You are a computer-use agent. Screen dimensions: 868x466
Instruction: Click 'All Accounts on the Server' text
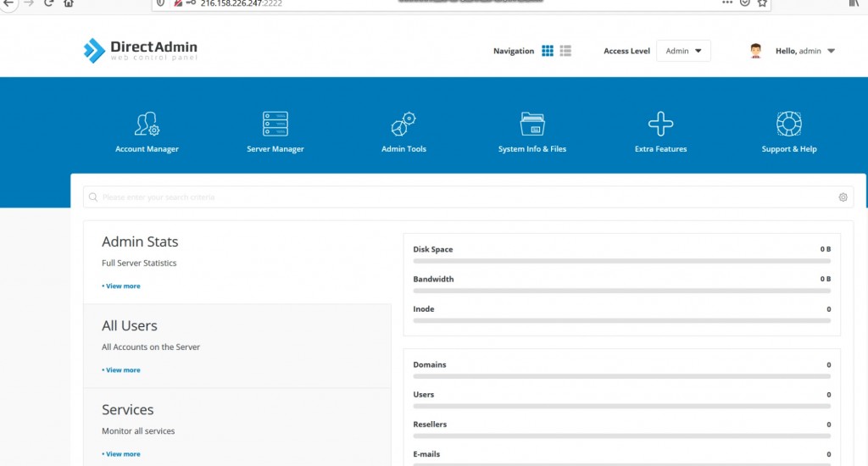[x=151, y=347]
